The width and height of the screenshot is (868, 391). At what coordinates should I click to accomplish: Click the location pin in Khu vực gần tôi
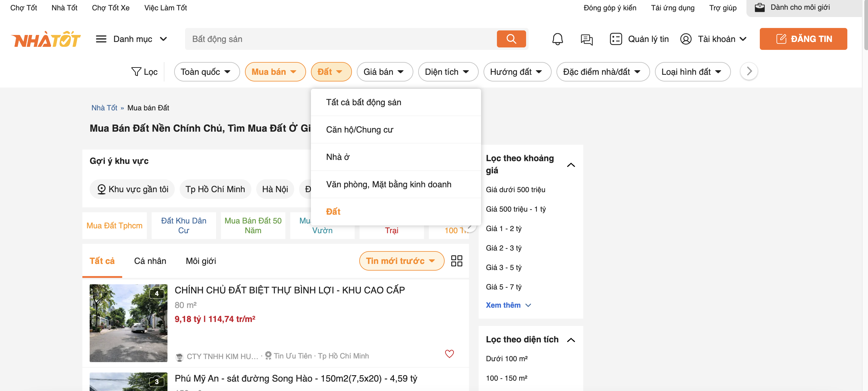point(101,189)
